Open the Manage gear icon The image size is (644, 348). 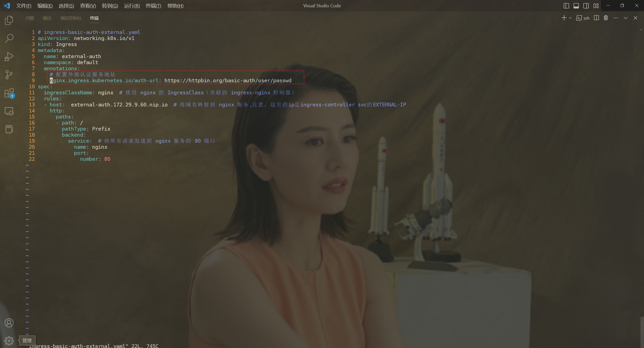point(9,341)
